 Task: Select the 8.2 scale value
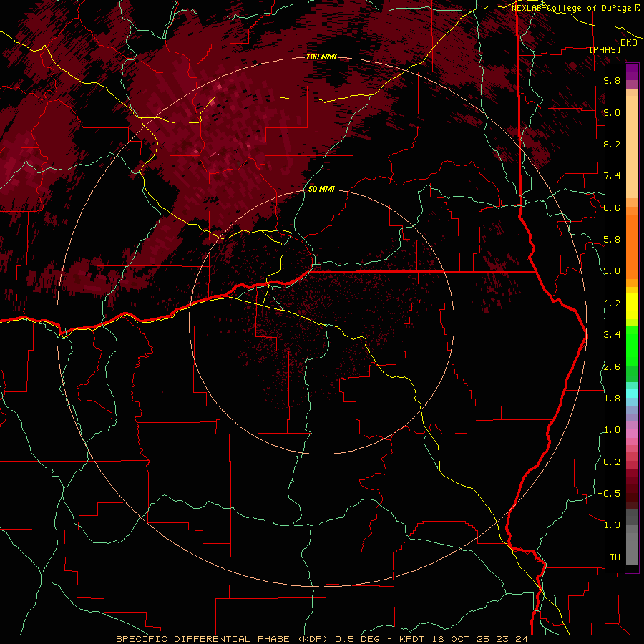coord(612,144)
